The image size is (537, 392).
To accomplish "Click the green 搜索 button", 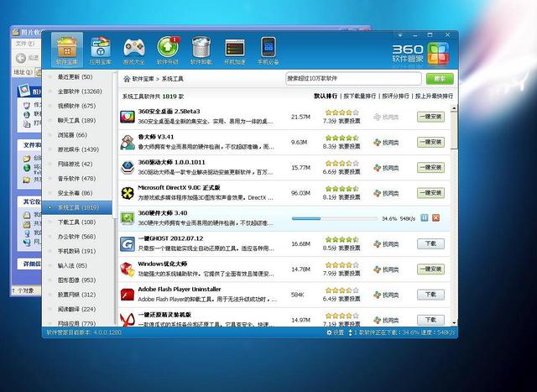I will (x=440, y=79).
